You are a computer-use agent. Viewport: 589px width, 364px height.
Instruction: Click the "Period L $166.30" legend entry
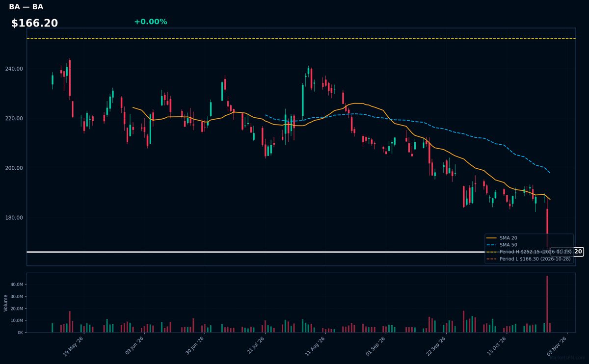[x=529, y=259]
